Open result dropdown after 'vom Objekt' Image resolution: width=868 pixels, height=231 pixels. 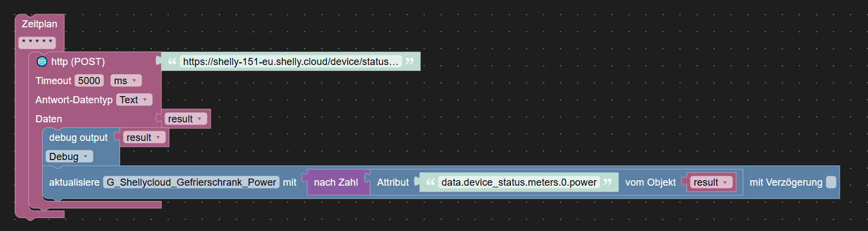point(711,182)
